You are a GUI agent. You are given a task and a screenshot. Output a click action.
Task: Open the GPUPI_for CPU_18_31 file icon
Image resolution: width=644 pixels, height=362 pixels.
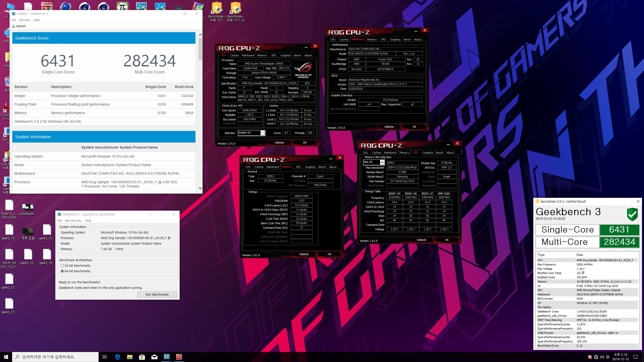[x=9, y=258]
